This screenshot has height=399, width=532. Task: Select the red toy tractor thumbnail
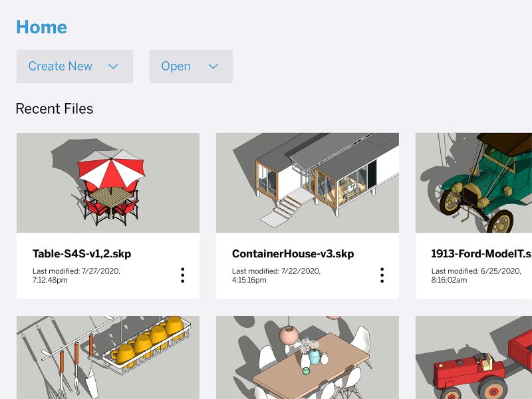473,357
